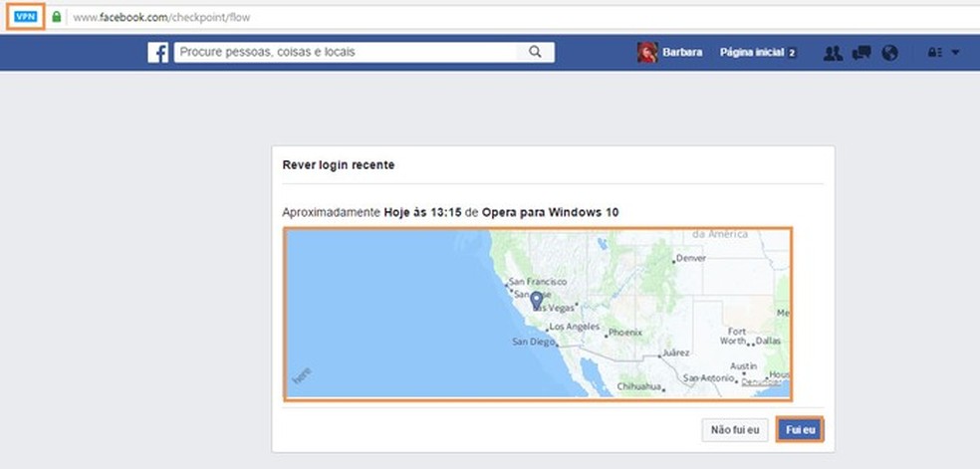Click the location pin on the map
Viewport: 980px width, 469px height.
[536, 301]
